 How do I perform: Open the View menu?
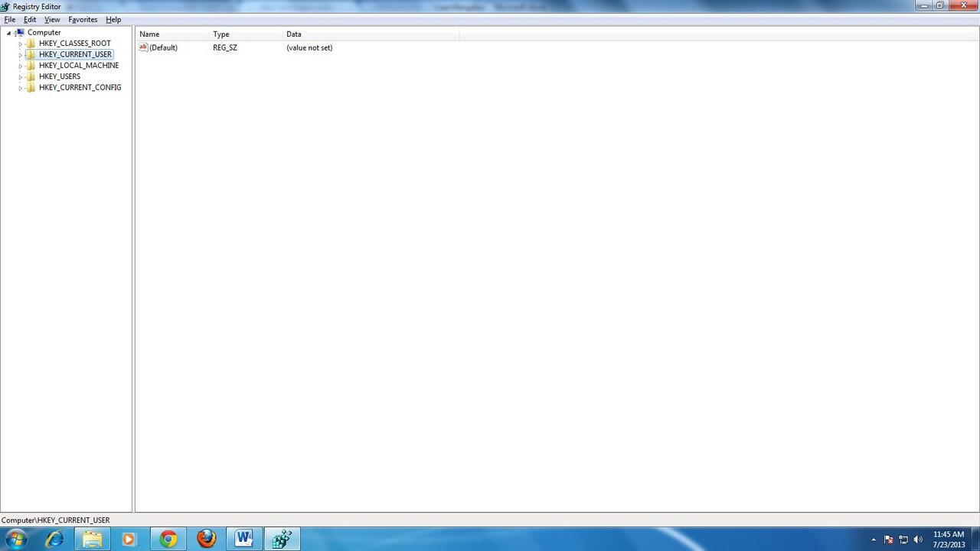coord(52,20)
